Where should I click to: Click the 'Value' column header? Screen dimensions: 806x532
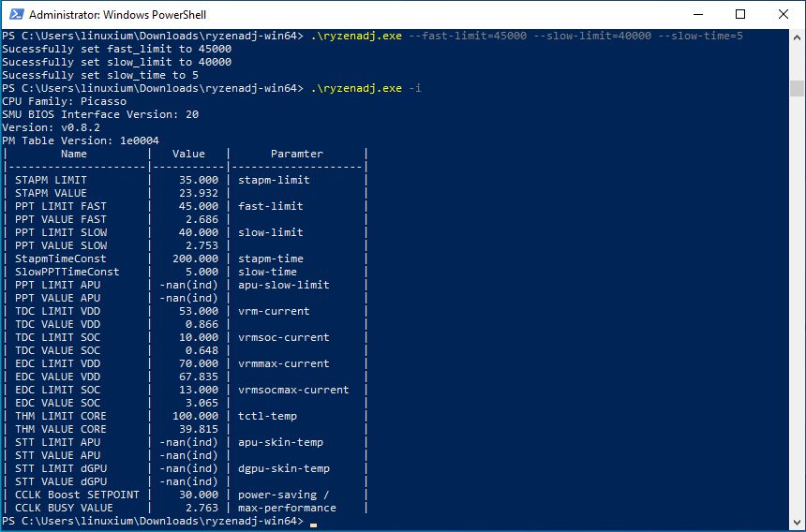(x=188, y=154)
